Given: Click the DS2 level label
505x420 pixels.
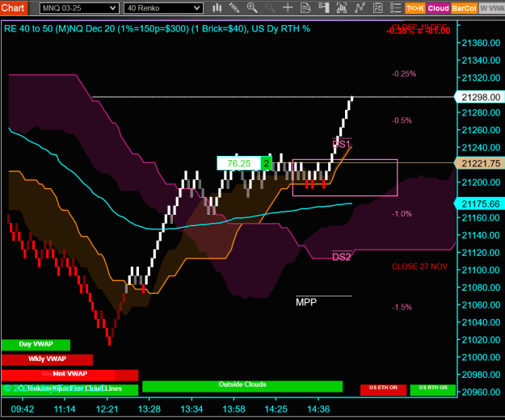Looking at the screenshot, I should click(x=341, y=257).
